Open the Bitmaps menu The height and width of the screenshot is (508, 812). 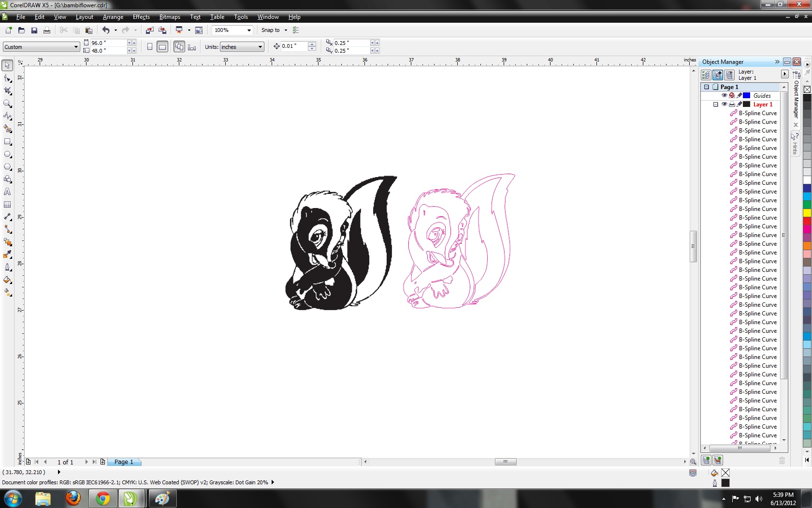pos(170,17)
